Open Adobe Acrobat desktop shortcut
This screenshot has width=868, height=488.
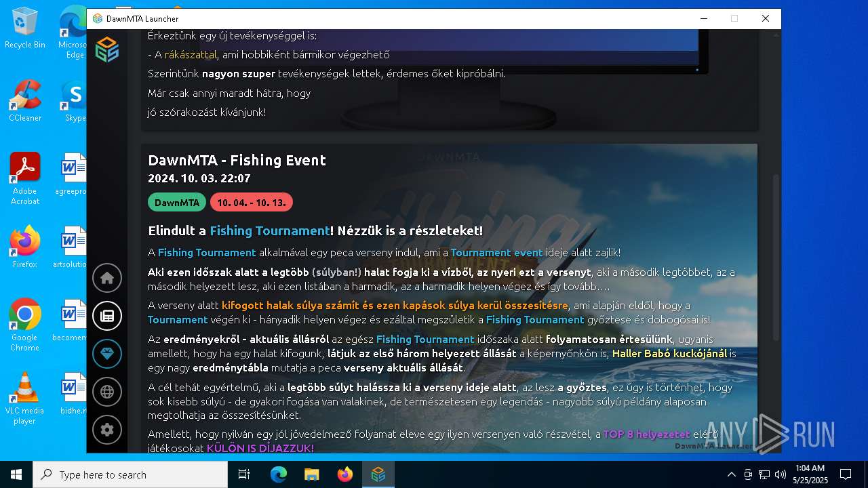(x=25, y=178)
